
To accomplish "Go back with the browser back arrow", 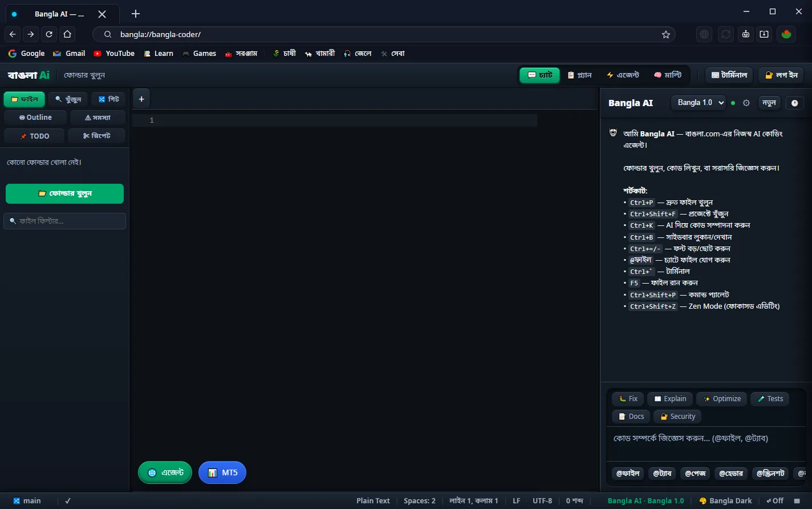I will click(x=13, y=34).
